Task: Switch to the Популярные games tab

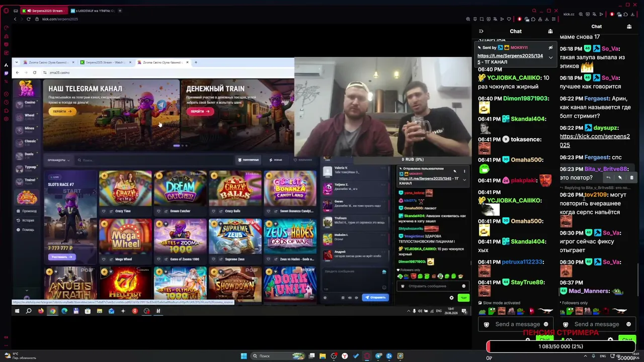Action: pos(249,160)
